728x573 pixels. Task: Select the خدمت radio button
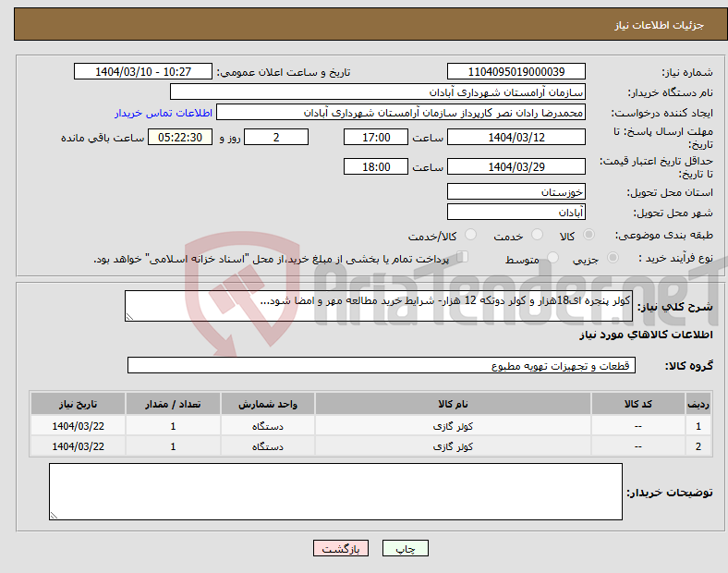click(537, 235)
